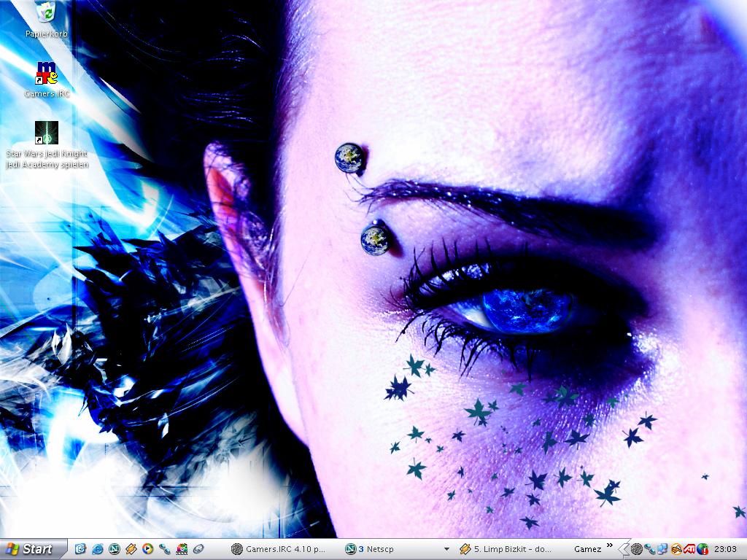Click the Gamez toolbar label
Viewport: 747px width, 560px height.
(x=587, y=549)
